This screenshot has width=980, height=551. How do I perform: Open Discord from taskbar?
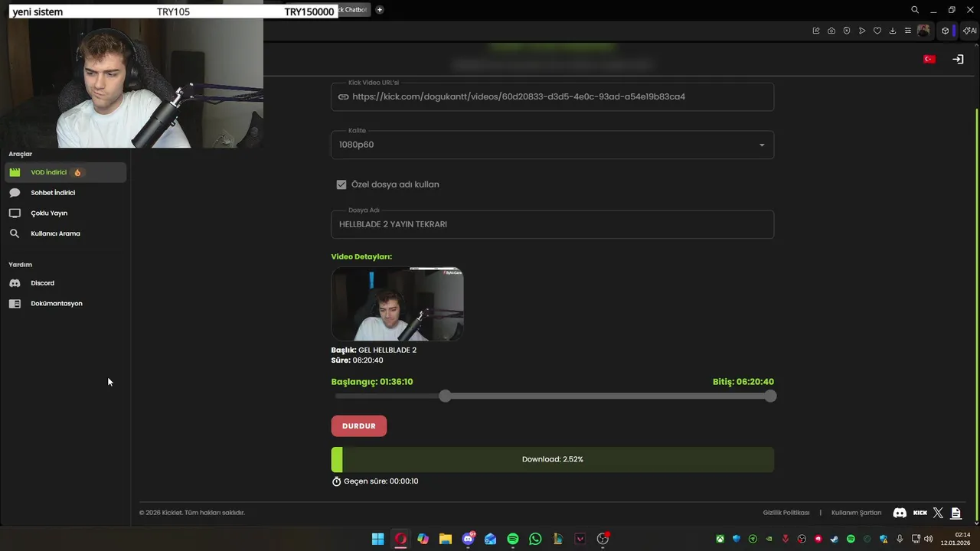(468, 539)
